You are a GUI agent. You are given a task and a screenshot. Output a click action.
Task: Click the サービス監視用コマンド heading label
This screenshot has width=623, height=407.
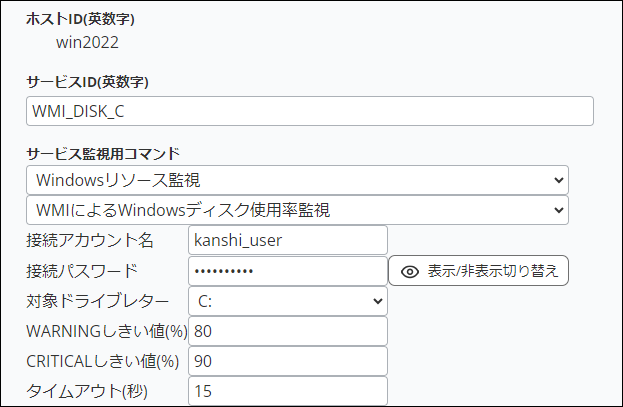tap(103, 153)
